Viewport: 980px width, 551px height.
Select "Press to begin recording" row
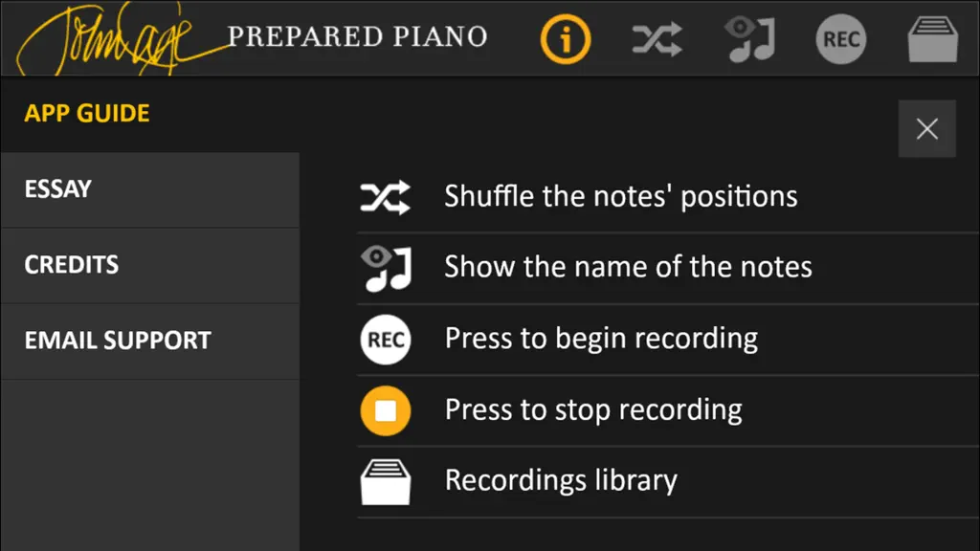point(668,340)
